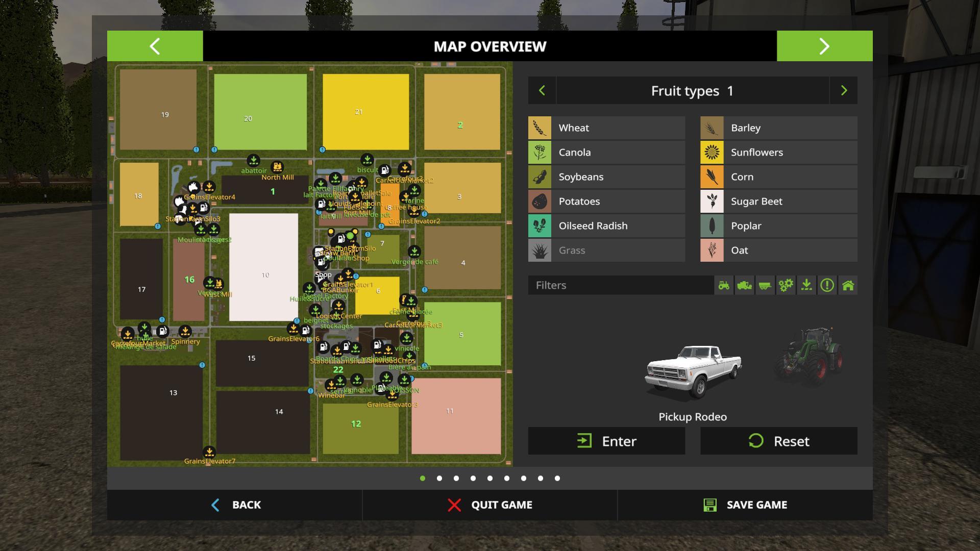Screen dimensions: 980x551
Task: Toggle Sunflowers fruit type visibility
Action: (778, 153)
